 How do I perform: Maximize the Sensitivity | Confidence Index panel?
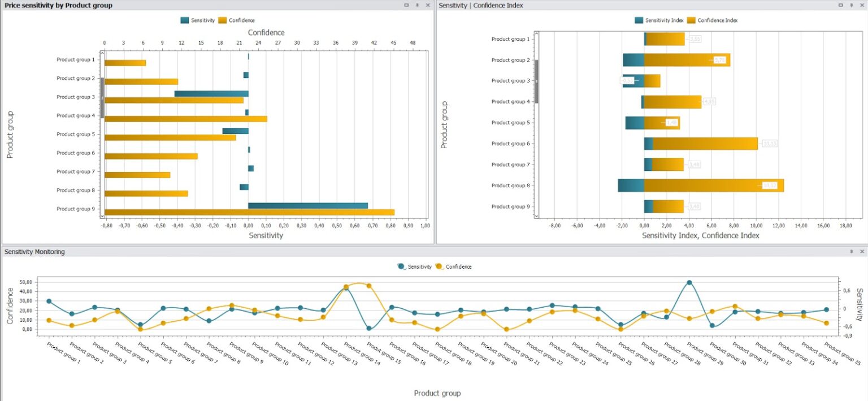(841, 5)
